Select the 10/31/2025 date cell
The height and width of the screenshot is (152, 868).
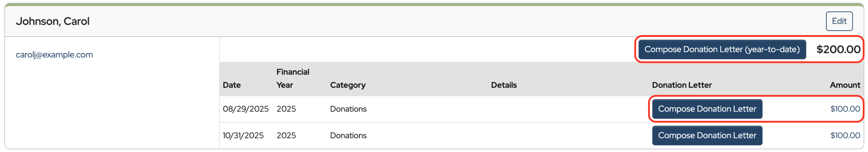pos(243,135)
